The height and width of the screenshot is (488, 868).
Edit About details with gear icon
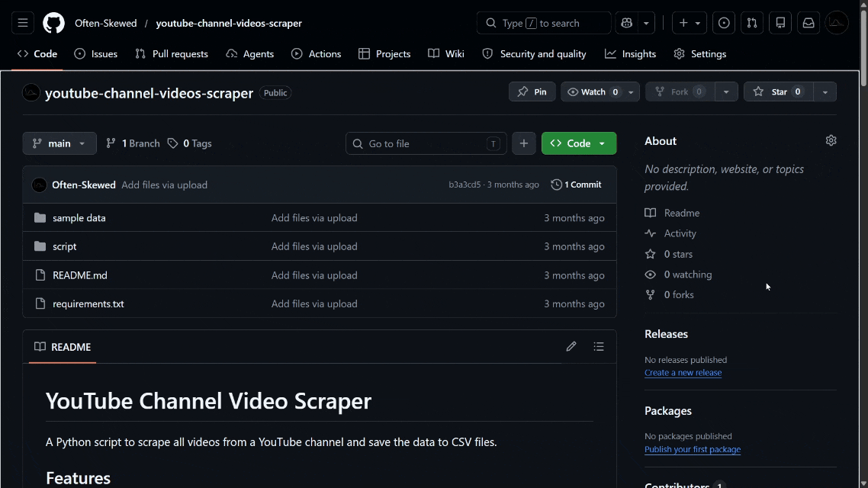[x=831, y=141]
